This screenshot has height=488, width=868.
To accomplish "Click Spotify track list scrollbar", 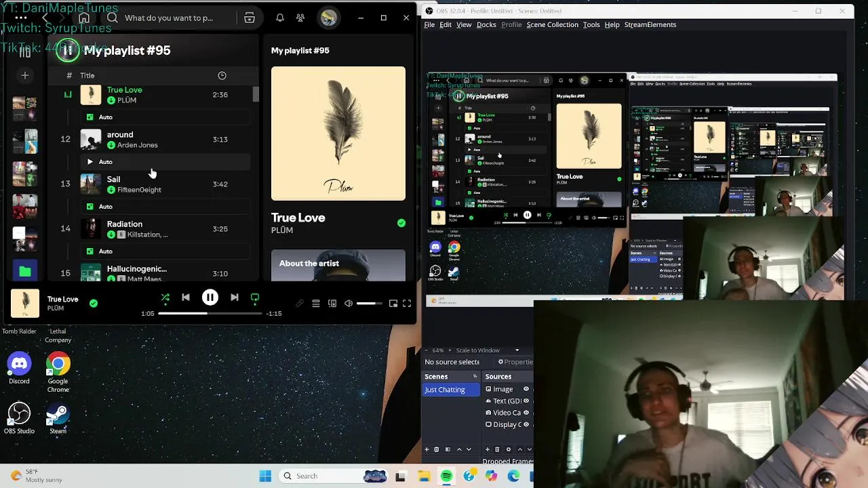I will coord(256,94).
